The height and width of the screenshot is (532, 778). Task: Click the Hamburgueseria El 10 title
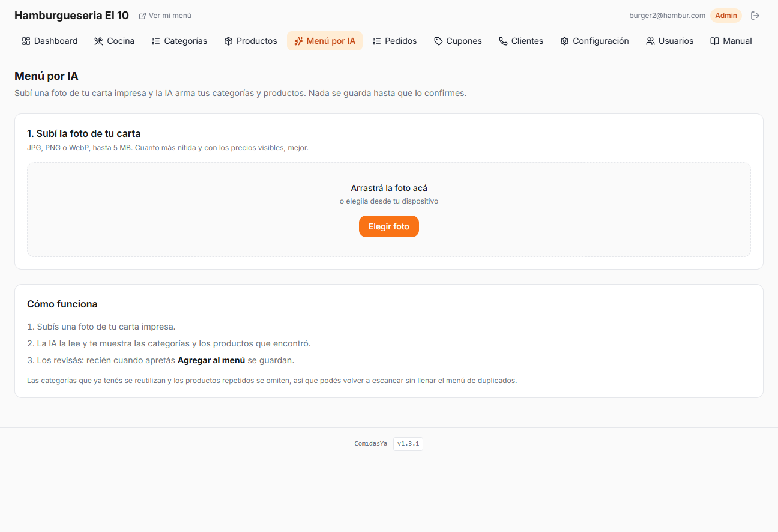[71, 16]
